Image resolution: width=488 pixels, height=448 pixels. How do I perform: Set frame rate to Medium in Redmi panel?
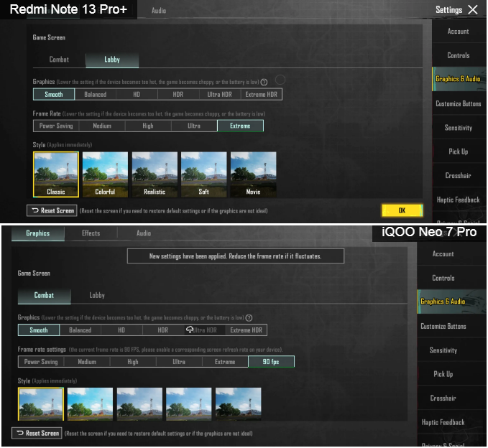coord(102,126)
